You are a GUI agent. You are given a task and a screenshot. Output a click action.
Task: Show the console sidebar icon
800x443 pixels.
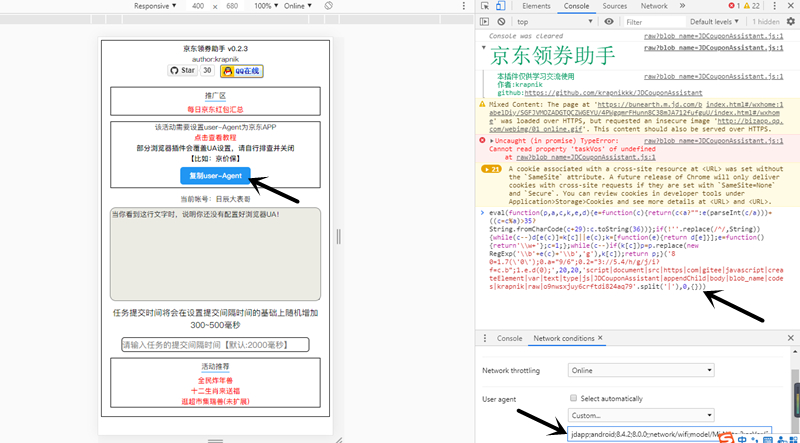[x=484, y=21]
